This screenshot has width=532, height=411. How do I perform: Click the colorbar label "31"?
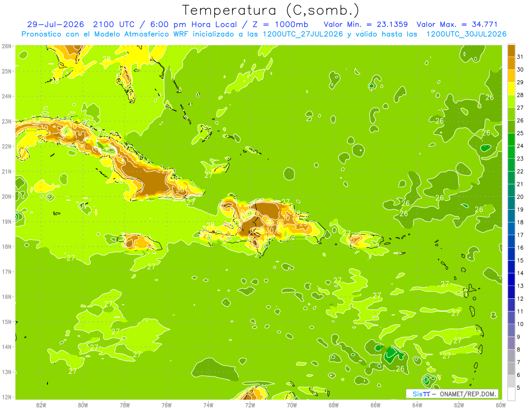point(520,57)
